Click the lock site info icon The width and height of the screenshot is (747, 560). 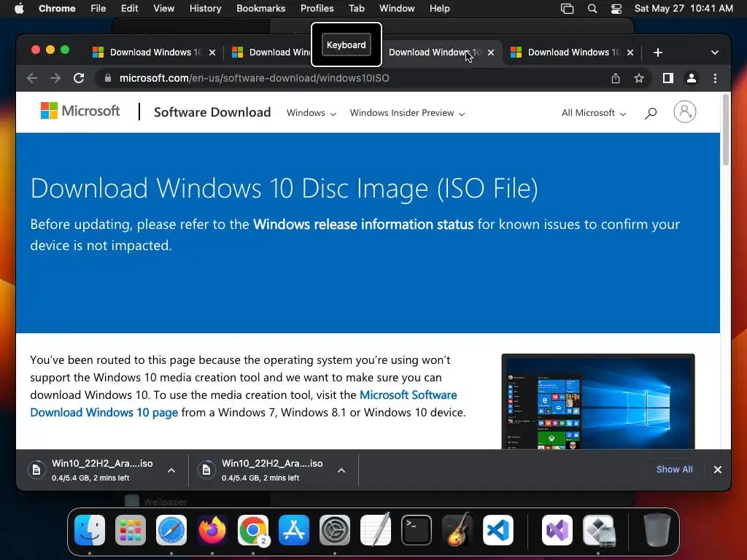point(108,78)
